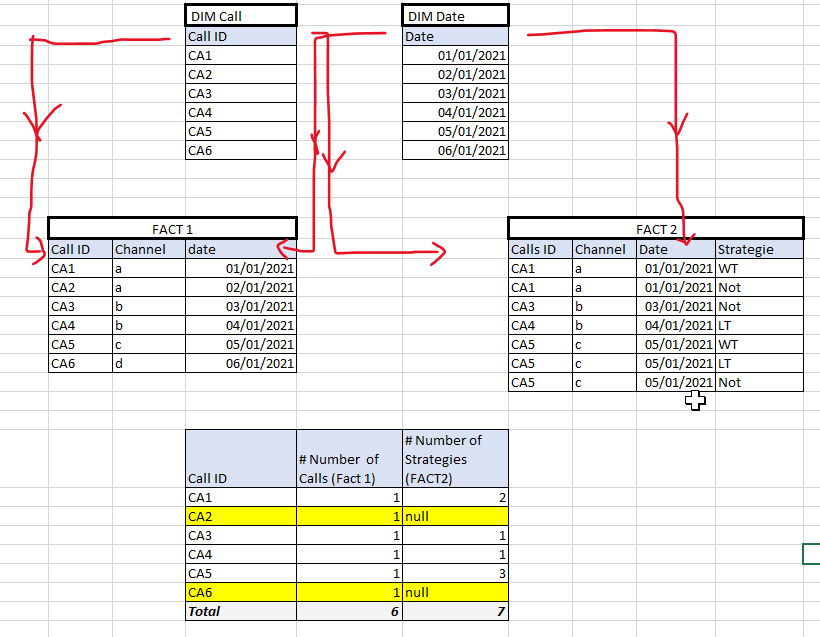The width and height of the screenshot is (820, 637).
Task: Select cell CA2 in the DIM Call table
Action: pyautogui.click(x=241, y=74)
